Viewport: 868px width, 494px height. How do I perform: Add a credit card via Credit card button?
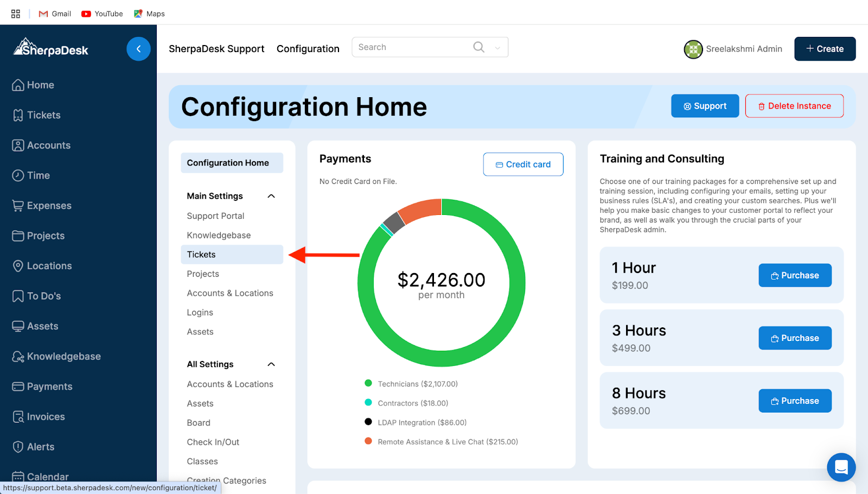[x=523, y=164]
